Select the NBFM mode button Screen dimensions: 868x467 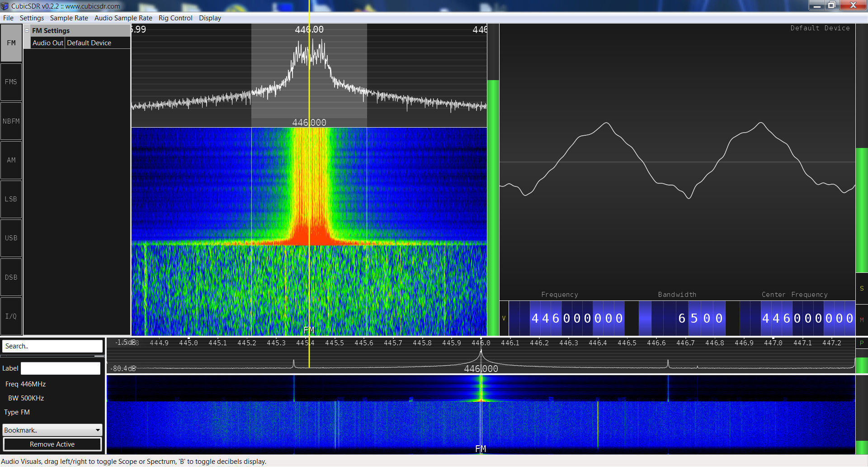(x=11, y=121)
